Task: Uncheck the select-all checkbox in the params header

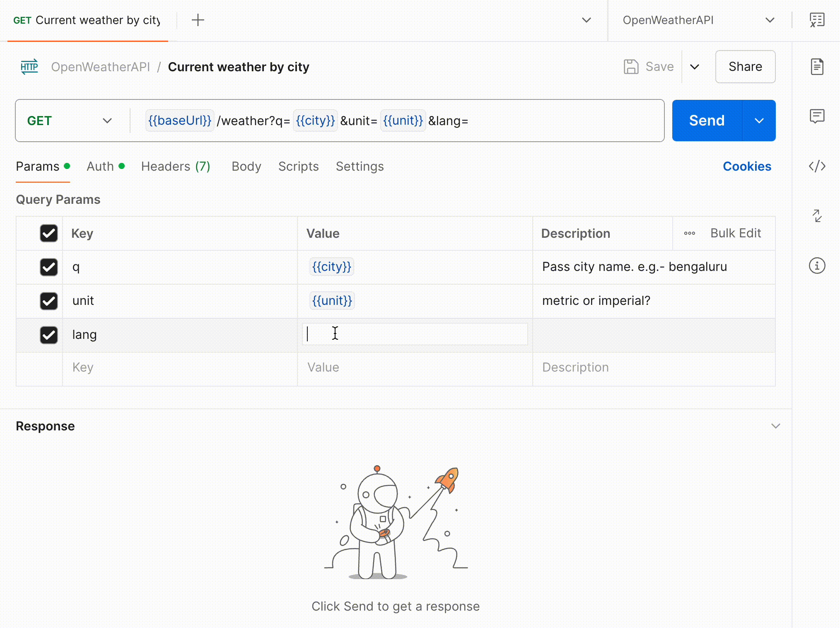Action: (48, 233)
